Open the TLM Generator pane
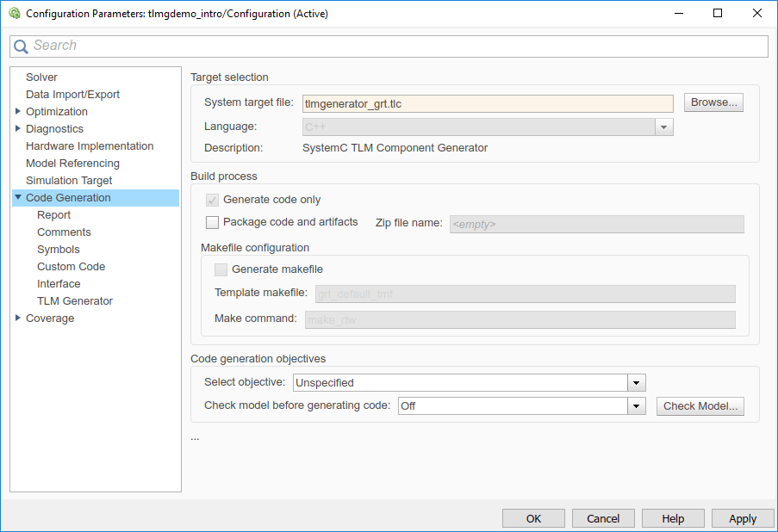Image resolution: width=778 pixels, height=532 pixels. click(75, 301)
